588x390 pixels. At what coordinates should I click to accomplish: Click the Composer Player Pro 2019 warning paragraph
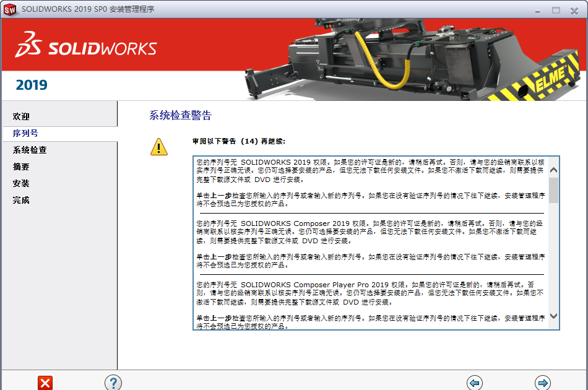point(371,293)
